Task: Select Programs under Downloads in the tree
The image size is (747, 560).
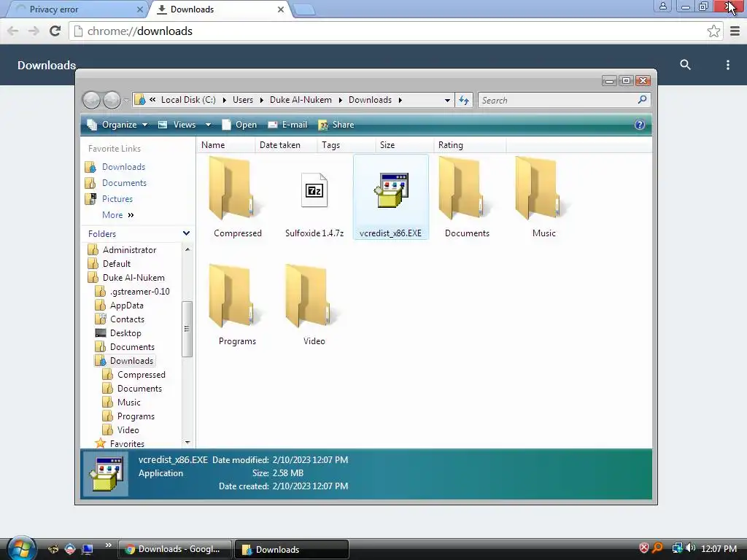Action: tap(136, 416)
